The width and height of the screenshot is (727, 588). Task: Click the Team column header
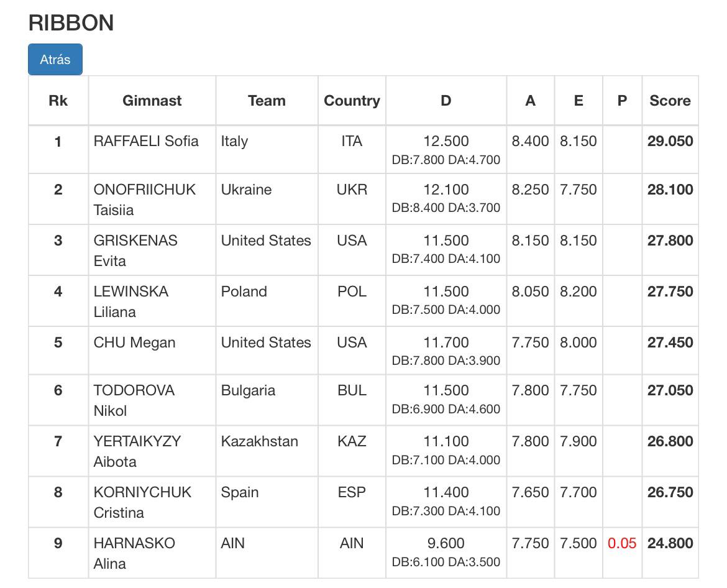click(267, 101)
